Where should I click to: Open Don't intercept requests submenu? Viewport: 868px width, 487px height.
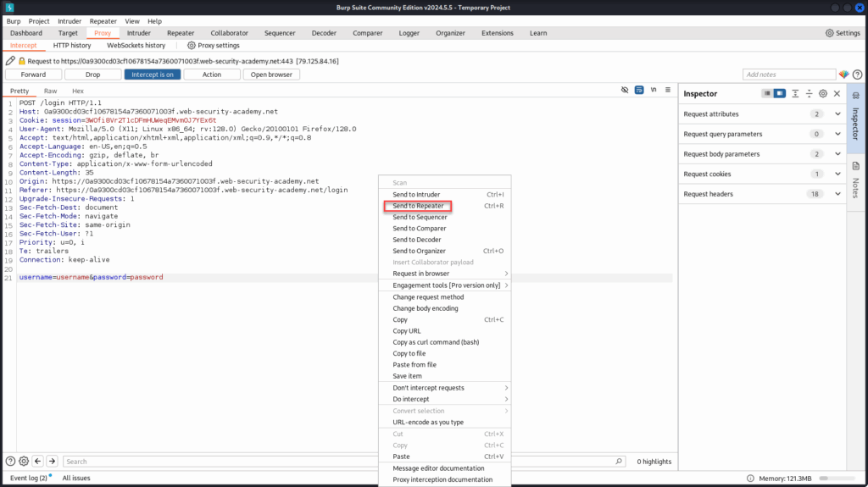tap(444, 387)
